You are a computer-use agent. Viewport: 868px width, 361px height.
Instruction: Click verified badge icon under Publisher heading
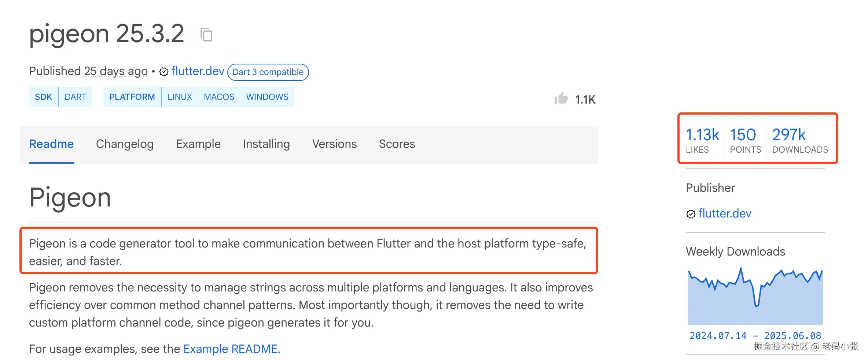(x=691, y=214)
